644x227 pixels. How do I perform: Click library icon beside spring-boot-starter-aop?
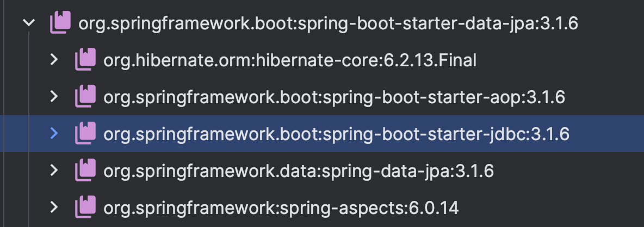pos(85,96)
